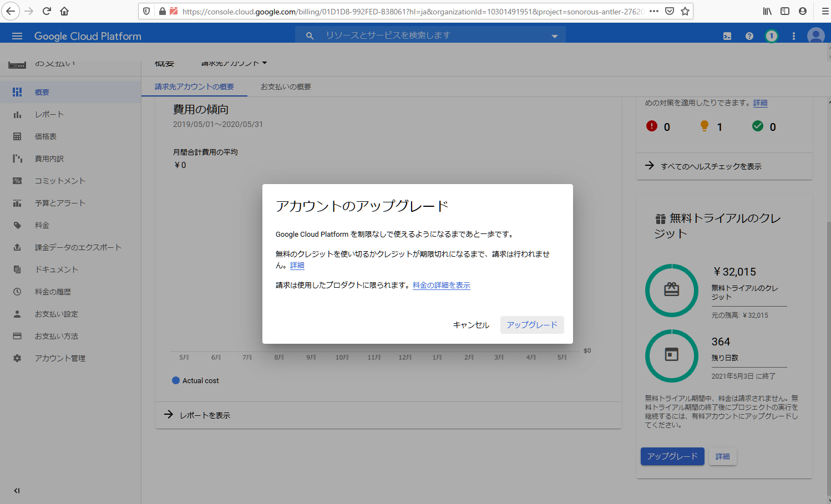831x504 pixels.
Task: Click the Actual cost legend dot
Action: point(176,380)
